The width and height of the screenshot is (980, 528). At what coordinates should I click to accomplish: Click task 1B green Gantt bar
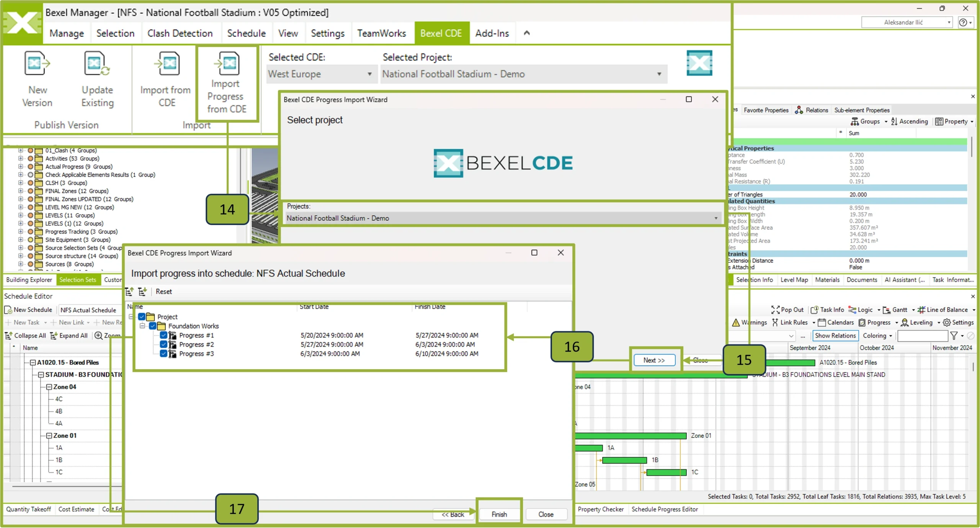click(x=625, y=460)
